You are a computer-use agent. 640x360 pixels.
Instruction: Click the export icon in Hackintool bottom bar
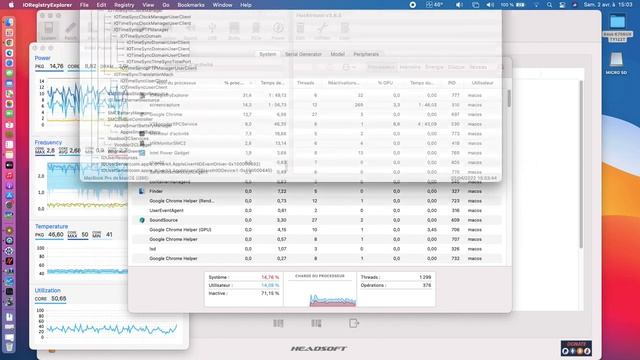pyautogui.click(x=354, y=323)
